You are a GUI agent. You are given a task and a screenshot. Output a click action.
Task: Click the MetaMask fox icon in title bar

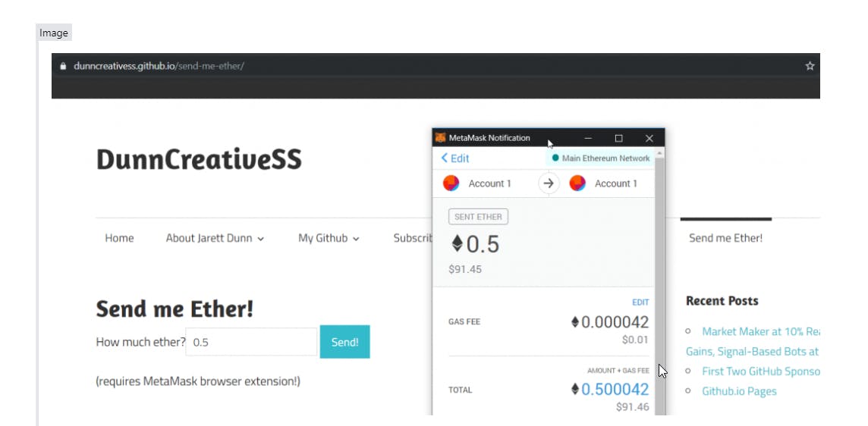440,138
